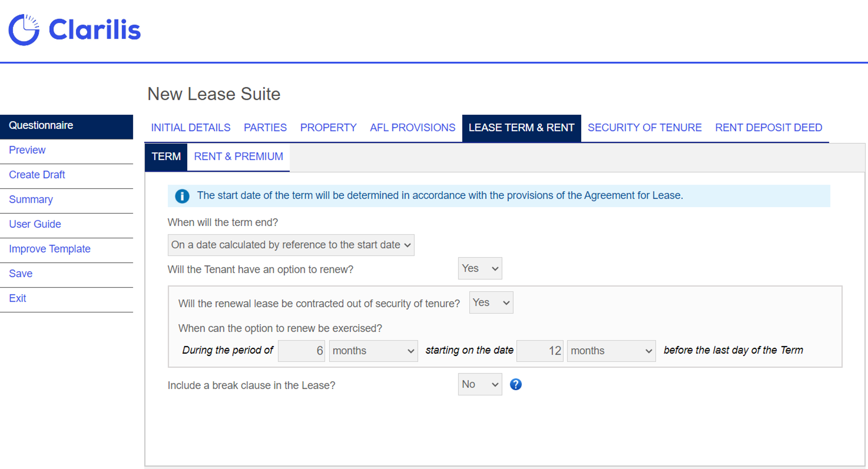Switch to the RENT & PREMIUM sub-tab
868x469 pixels.
click(238, 157)
